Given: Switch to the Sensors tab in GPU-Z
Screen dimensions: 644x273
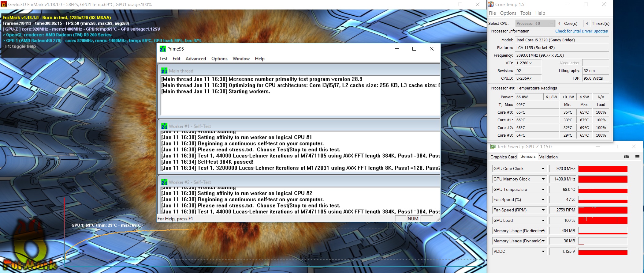Looking at the screenshot, I should click(x=528, y=156).
